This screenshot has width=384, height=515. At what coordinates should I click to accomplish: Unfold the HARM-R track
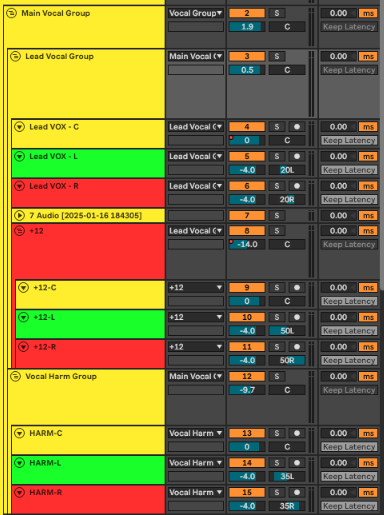coord(19,492)
